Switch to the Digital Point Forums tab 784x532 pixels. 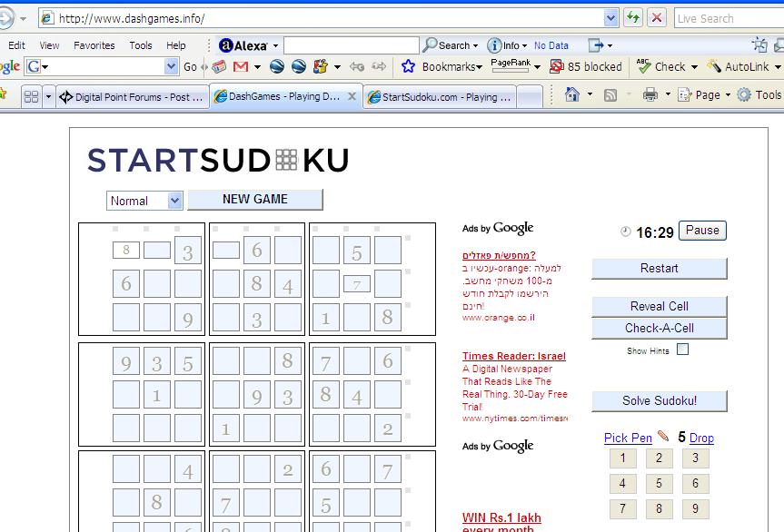[132, 97]
